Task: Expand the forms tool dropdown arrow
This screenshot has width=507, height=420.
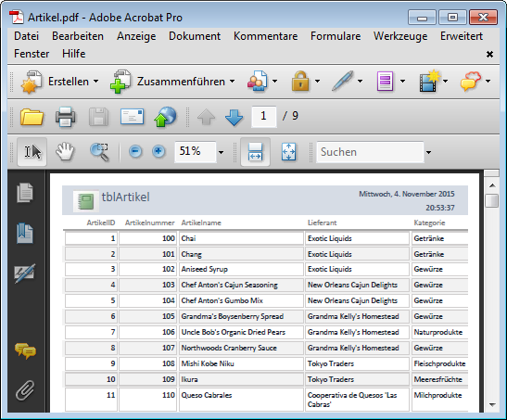Action: (x=402, y=82)
